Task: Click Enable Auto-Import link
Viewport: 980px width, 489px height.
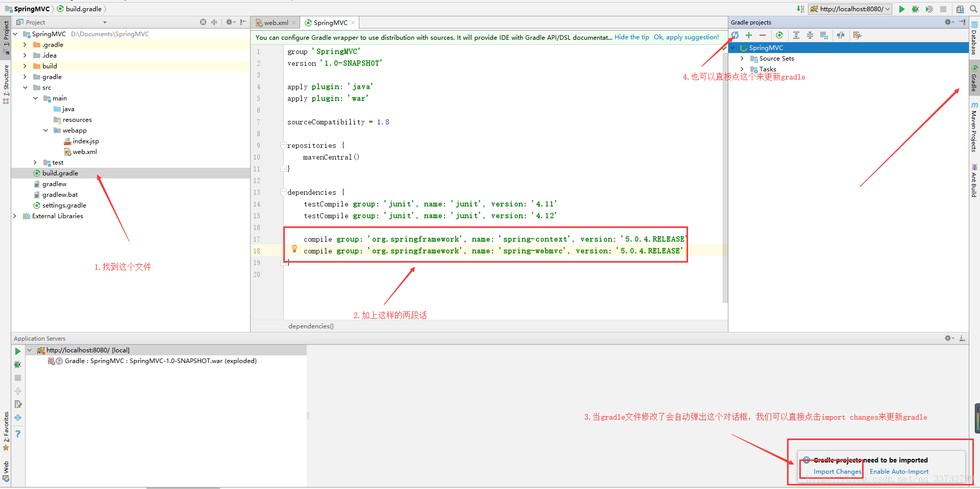Action: pos(899,472)
